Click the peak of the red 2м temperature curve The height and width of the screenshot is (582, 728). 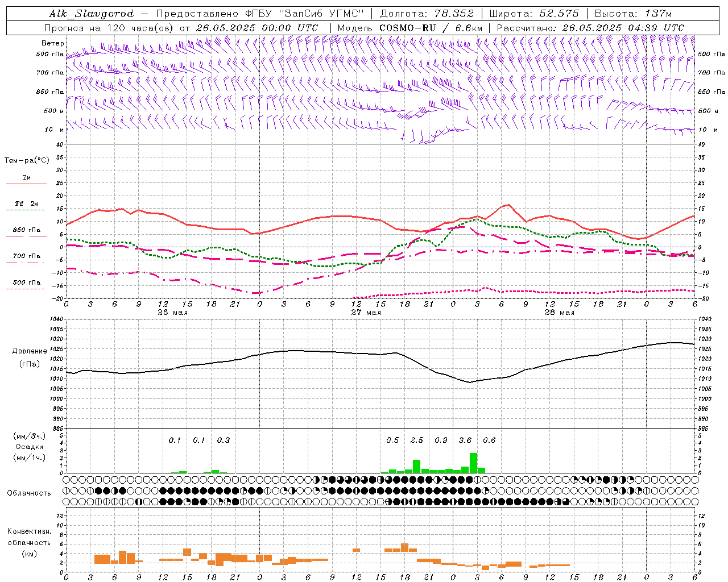[508, 205]
